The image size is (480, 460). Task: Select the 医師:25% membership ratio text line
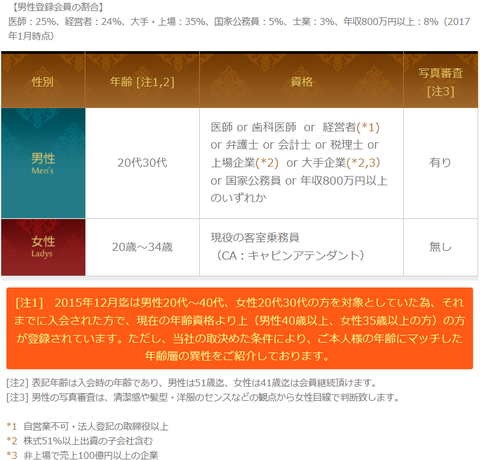tap(239, 22)
